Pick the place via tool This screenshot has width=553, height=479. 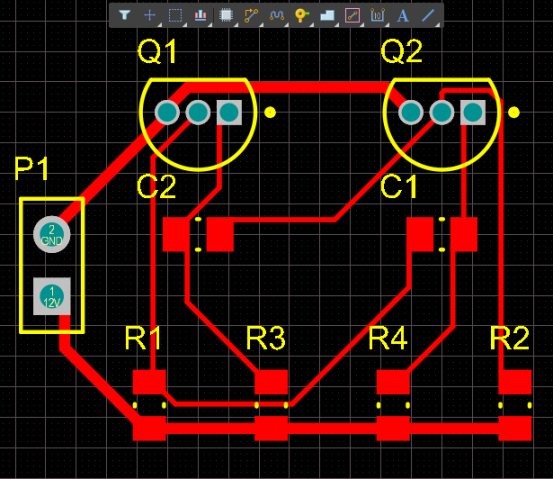(x=302, y=15)
